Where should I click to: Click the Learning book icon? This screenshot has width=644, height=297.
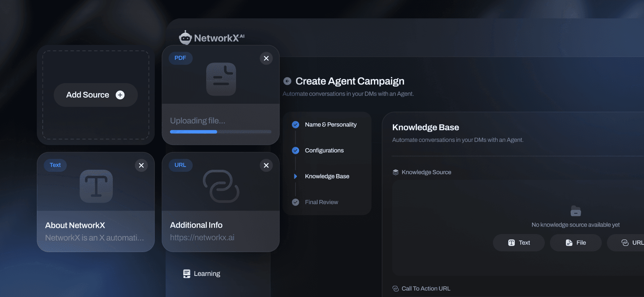click(187, 274)
